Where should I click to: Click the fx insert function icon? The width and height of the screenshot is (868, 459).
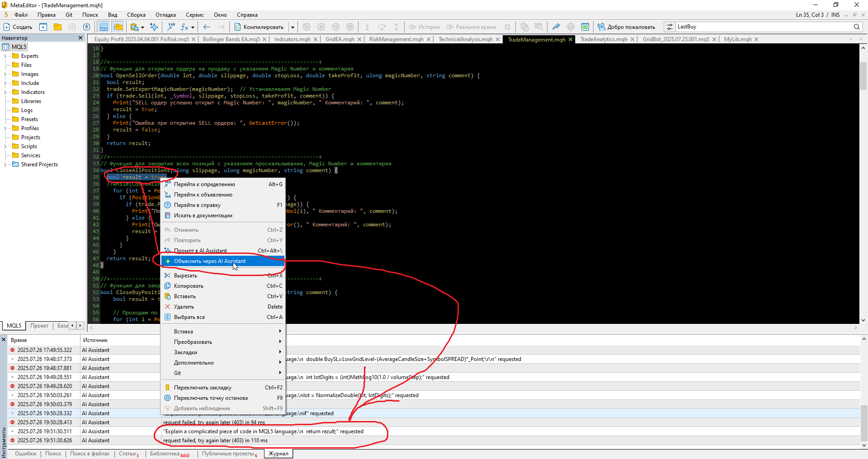184,27
